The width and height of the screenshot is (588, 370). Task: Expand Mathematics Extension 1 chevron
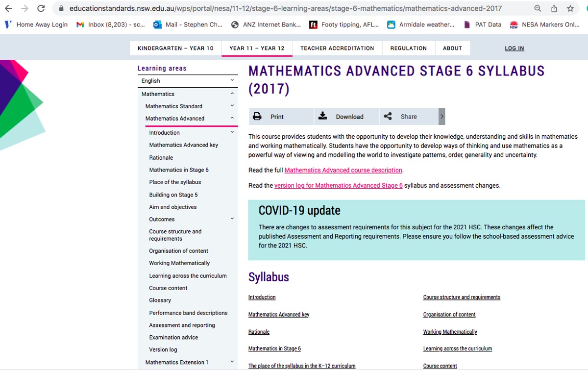[x=232, y=362]
